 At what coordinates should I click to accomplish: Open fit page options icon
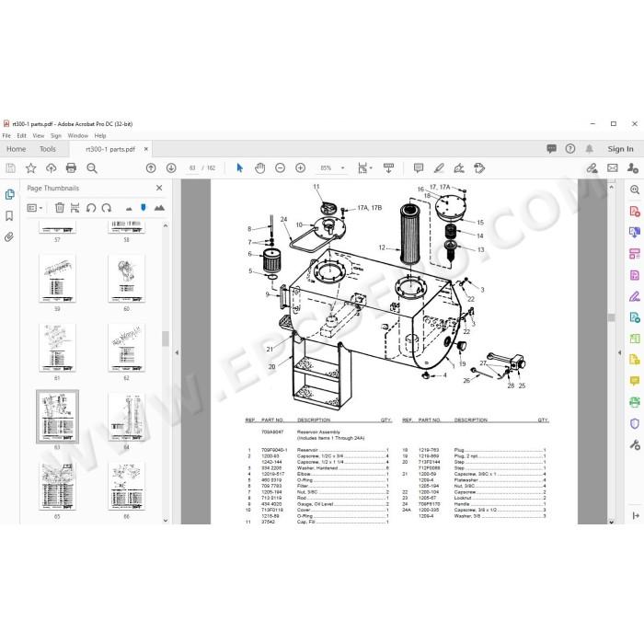pyautogui.click(x=364, y=168)
